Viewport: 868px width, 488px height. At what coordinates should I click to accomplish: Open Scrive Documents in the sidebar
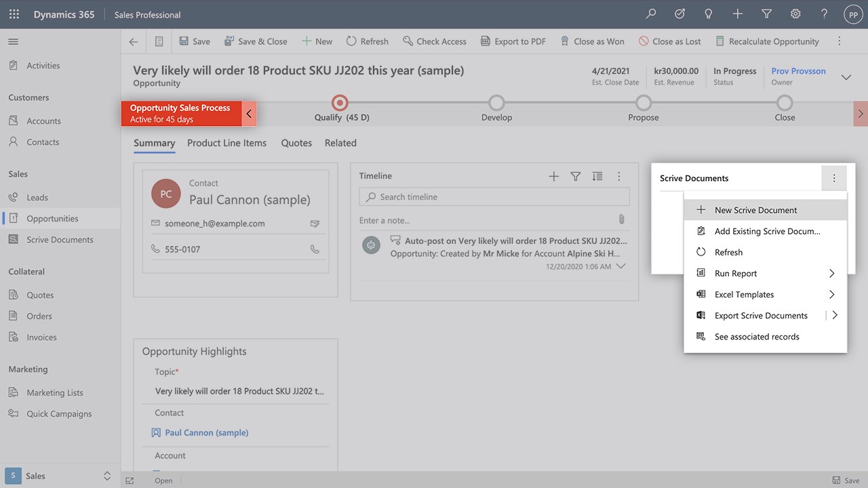(x=60, y=239)
